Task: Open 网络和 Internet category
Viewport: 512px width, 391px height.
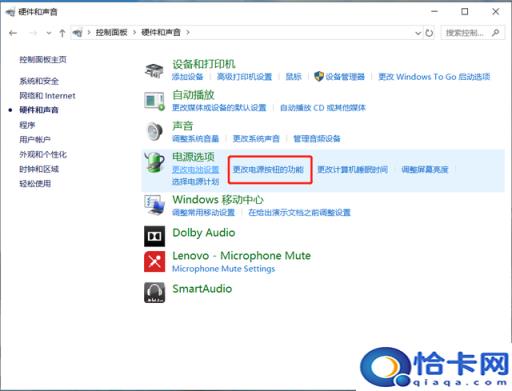Action: coord(47,96)
